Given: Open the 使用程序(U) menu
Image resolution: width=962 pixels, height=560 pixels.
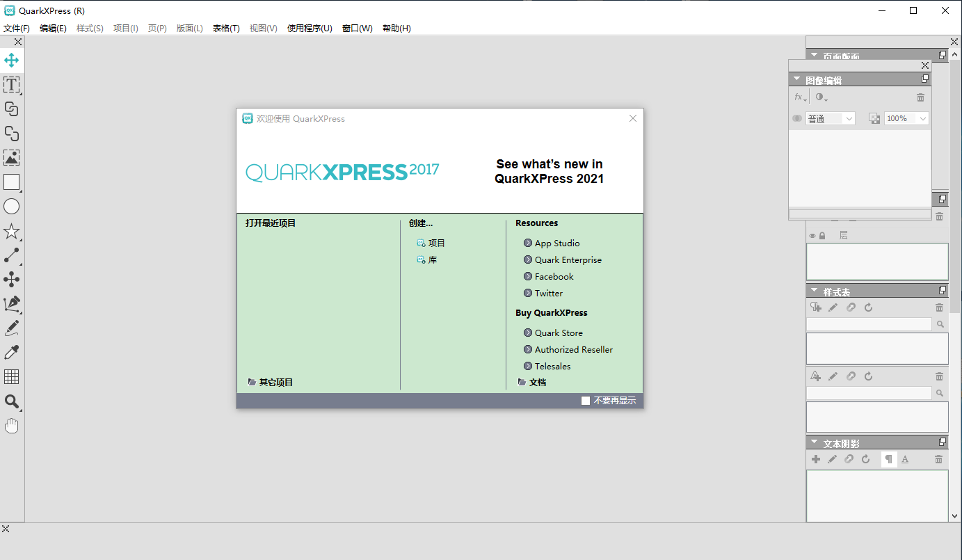Looking at the screenshot, I should point(310,29).
